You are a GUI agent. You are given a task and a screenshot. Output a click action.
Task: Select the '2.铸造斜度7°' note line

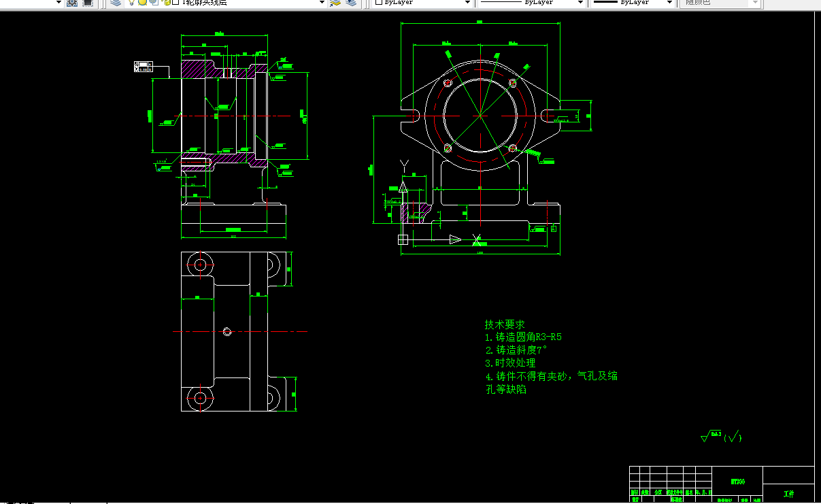pyautogui.click(x=516, y=350)
